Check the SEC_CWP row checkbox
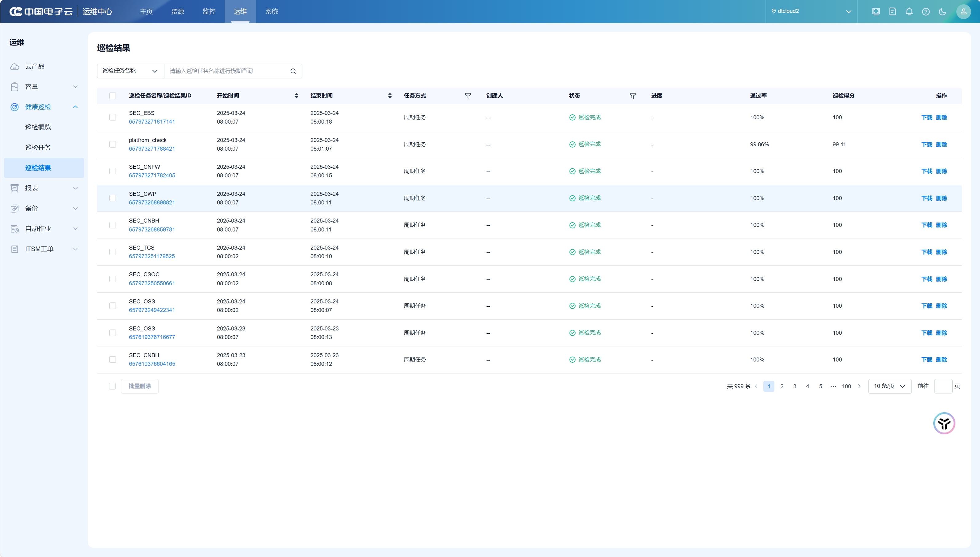980x557 pixels. [x=112, y=198]
